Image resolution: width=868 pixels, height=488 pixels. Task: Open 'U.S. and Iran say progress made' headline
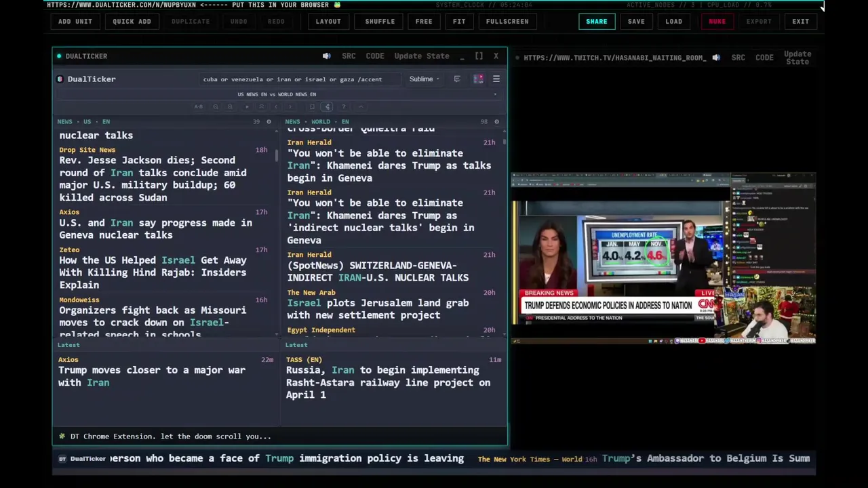pyautogui.click(x=155, y=229)
